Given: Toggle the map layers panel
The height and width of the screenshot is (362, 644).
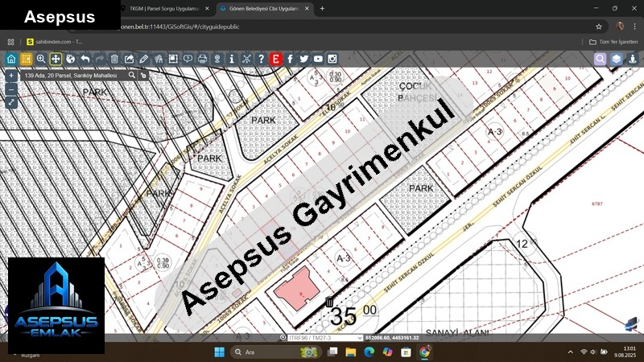Looking at the screenshot, I should (x=616, y=59).
